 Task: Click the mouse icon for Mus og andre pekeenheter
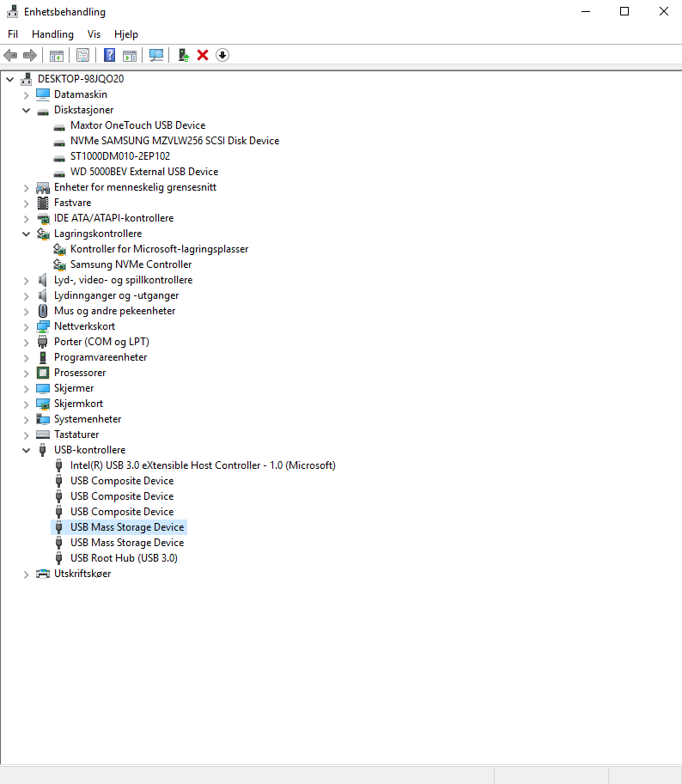pos(43,311)
